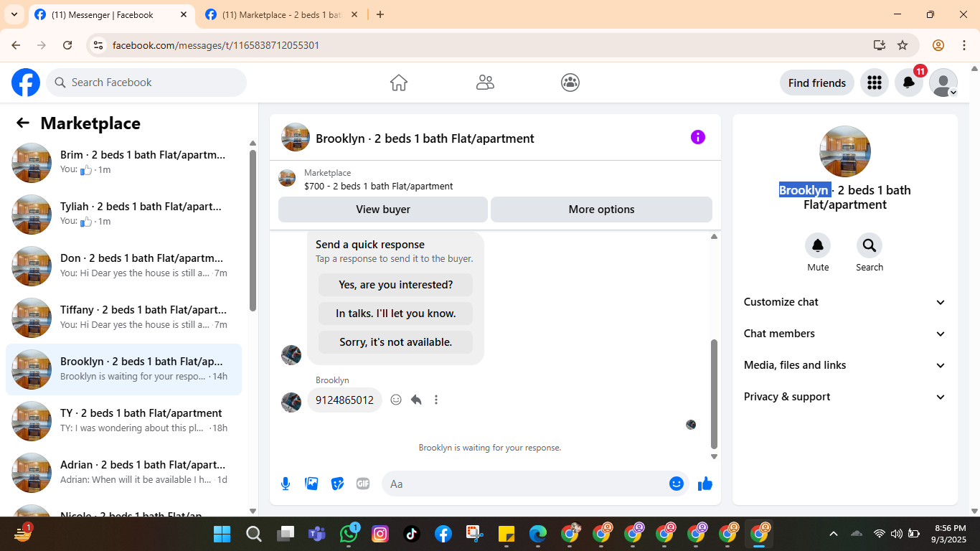Expand the Privacy & support section
The width and height of the screenshot is (980, 551).
[845, 397]
